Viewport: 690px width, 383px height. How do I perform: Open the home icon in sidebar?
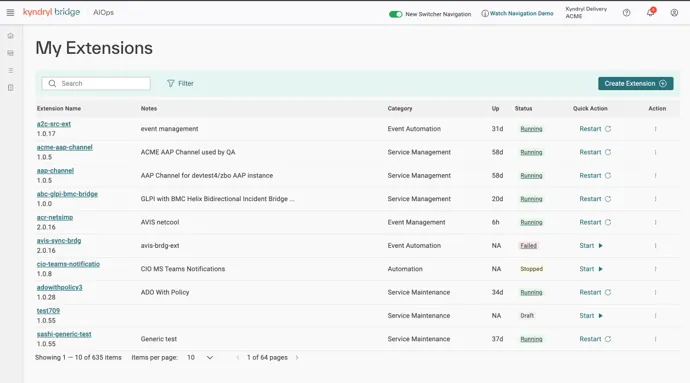pos(11,36)
